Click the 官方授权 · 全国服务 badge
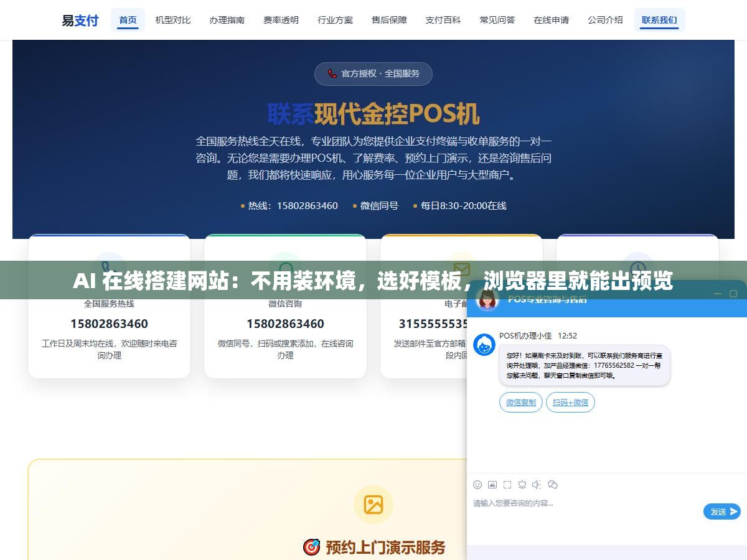747x560 pixels. pos(374,73)
